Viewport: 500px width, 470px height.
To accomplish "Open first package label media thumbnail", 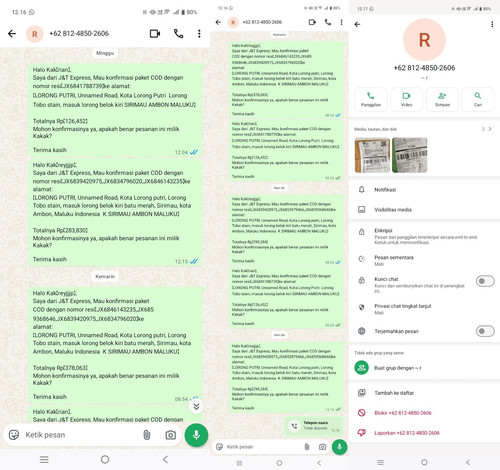I will click(x=372, y=155).
